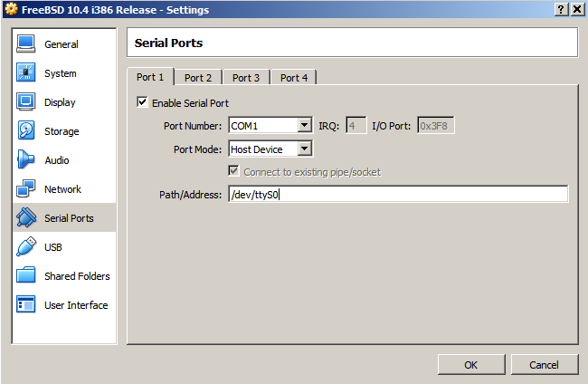Screen dimensions: 588x384
Task: Switch to the Port 3 tab
Action: pos(246,78)
